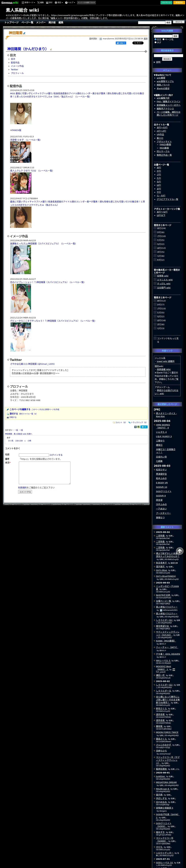Click the 添付する attachment icon

tap(8, 413)
